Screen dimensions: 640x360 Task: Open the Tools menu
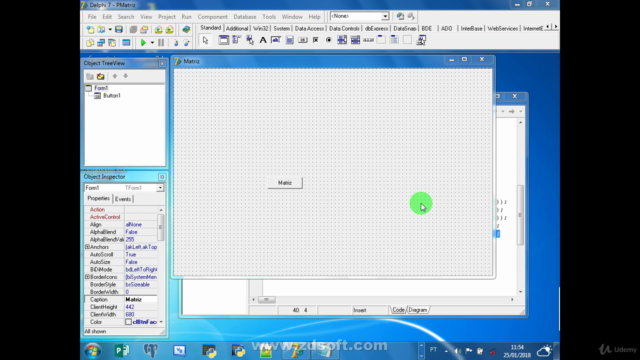coord(269,17)
